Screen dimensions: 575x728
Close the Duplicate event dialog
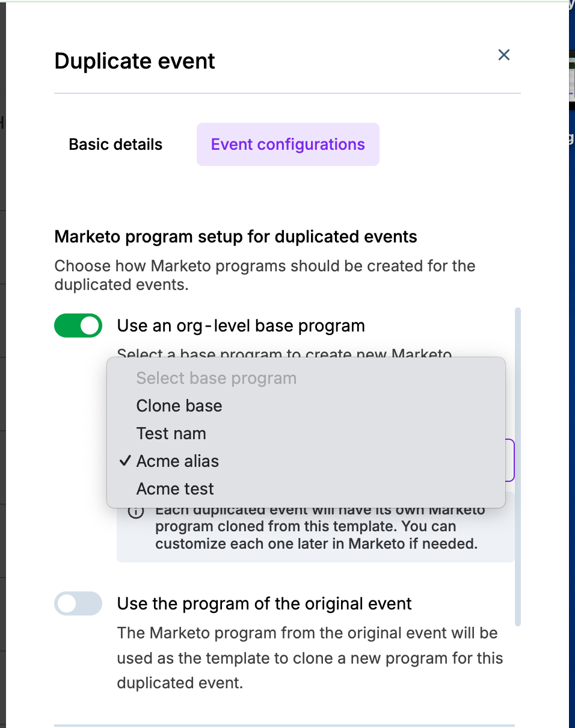click(504, 55)
